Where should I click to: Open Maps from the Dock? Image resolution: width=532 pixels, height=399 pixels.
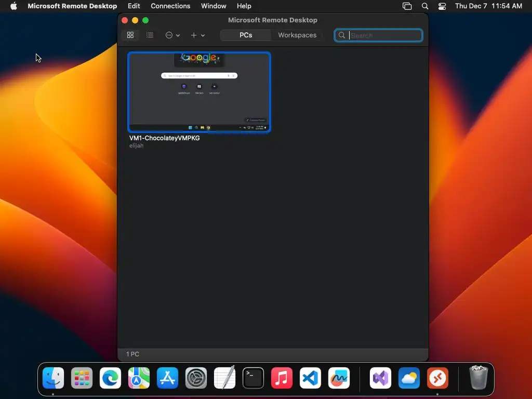click(x=139, y=378)
